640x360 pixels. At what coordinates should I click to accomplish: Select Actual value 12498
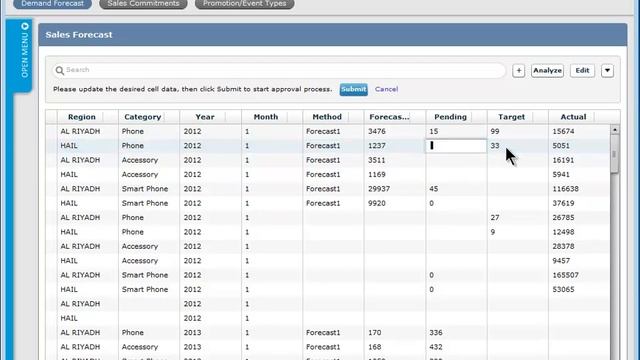tap(563, 232)
